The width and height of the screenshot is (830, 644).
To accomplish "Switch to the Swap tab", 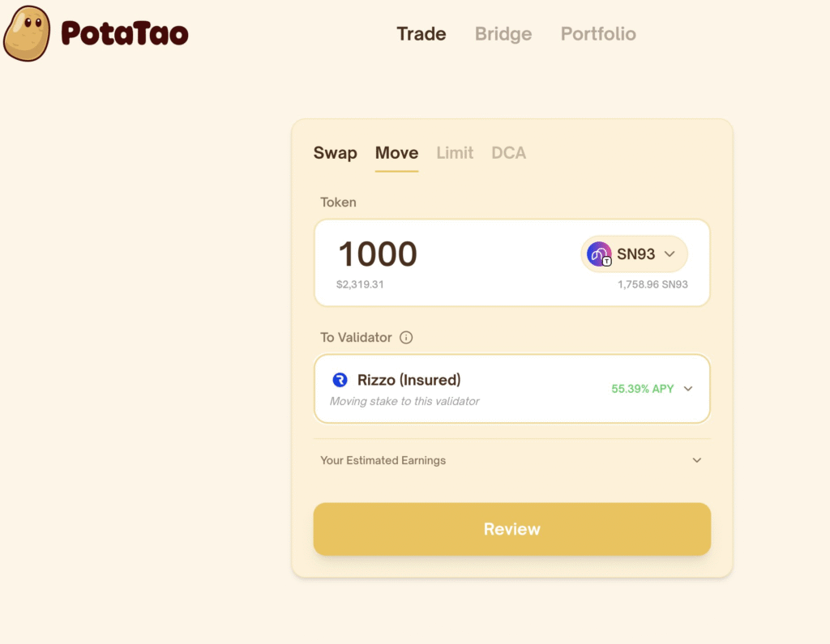I will (x=335, y=153).
